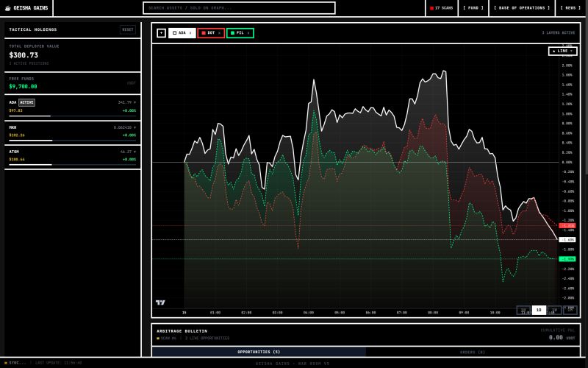Expand the ATOM holding row arrow
The image size is (588, 368).
click(135, 152)
